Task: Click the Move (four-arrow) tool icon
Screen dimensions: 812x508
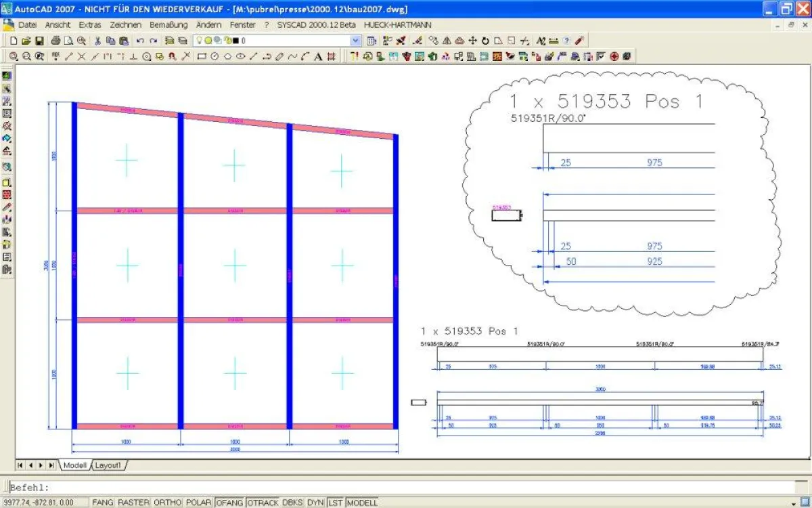Action: pos(472,41)
